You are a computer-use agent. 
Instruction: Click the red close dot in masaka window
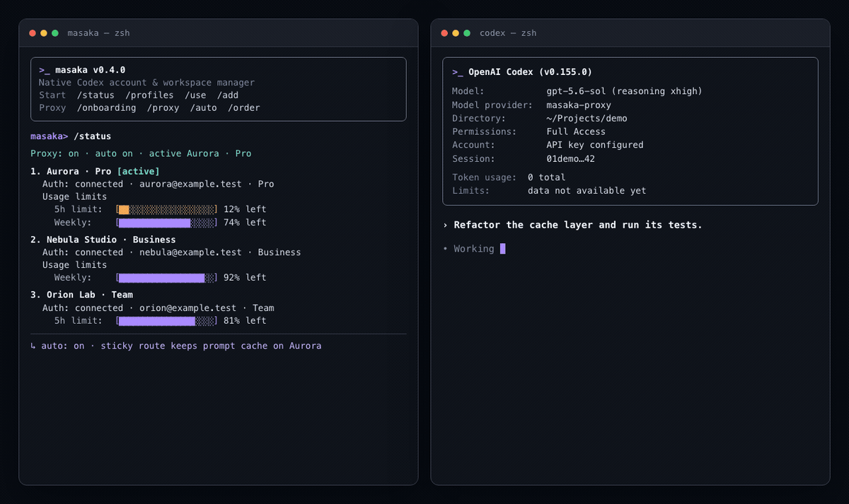click(33, 33)
